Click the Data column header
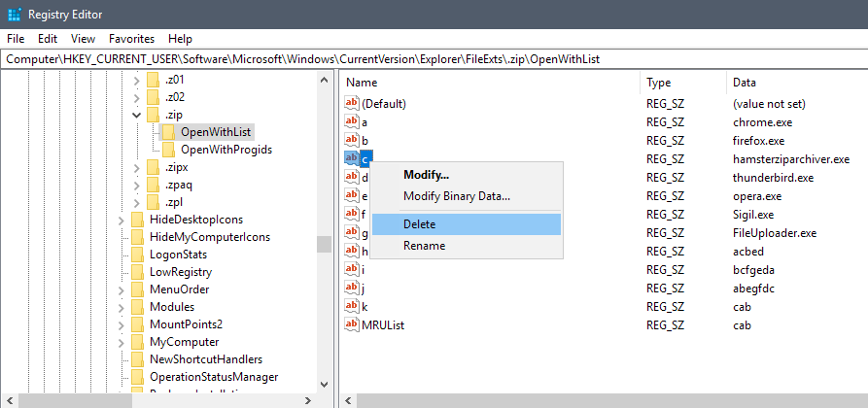This screenshot has width=868, height=408. 797,83
